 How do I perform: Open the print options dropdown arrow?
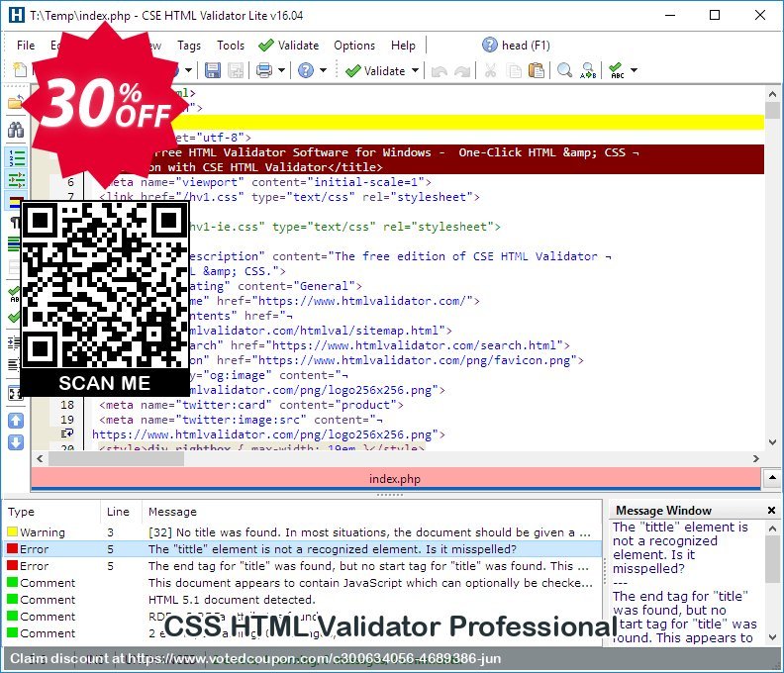(x=281, y=70)
